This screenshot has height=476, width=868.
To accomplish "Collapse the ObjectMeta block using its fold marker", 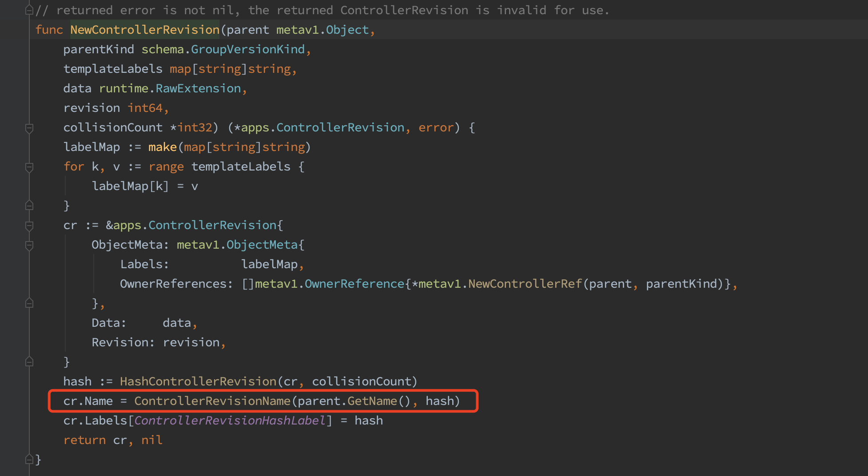I will pyautogui.click(x=29, y=245).
